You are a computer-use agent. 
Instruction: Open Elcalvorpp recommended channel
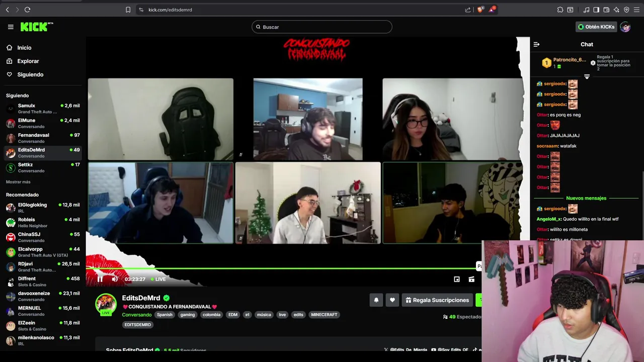(43, 252)
